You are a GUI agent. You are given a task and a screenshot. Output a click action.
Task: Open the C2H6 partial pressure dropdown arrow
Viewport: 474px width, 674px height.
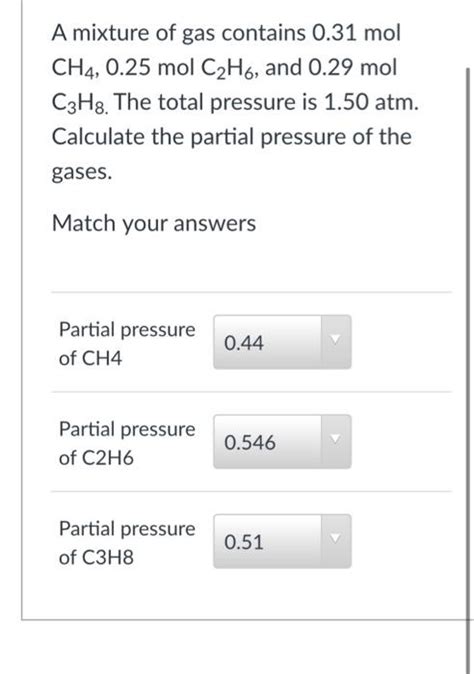click(336, 441)
